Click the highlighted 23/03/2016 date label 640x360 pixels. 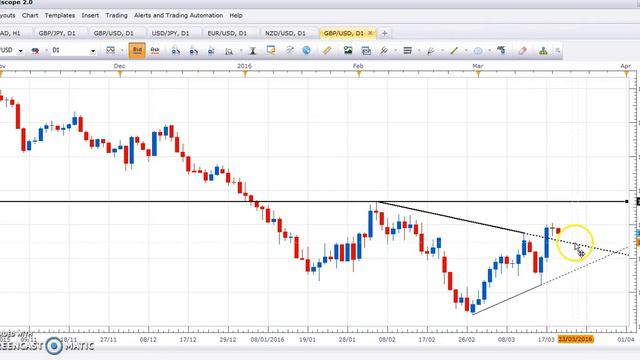(575, 339)
